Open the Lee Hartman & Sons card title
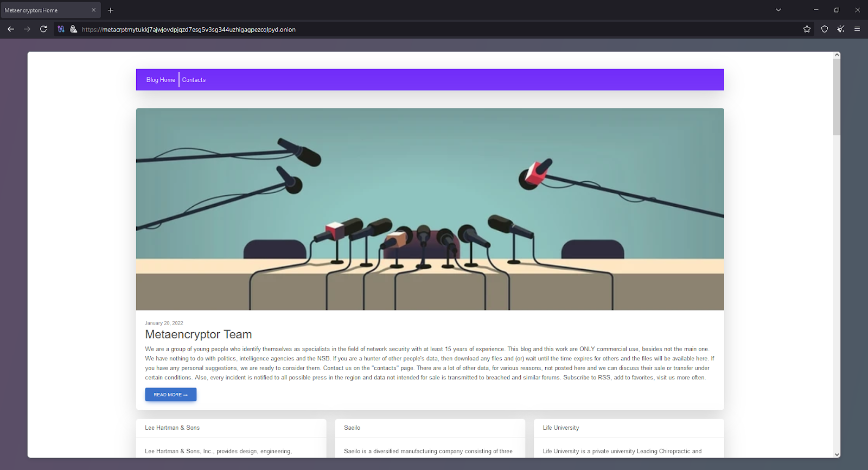This screenshot has width=868, height=470. click(172, 428)
